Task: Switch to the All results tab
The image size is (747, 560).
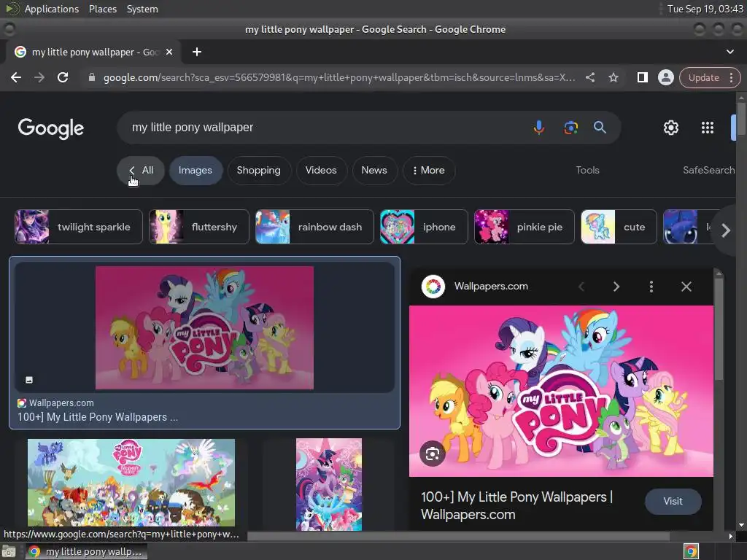Action: (141, 171)
